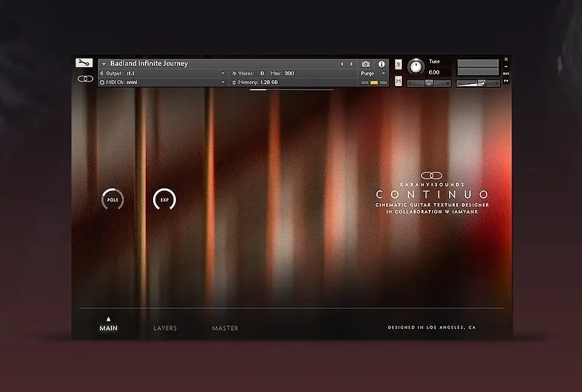
Task: Load next preset with right arrow
Action: 352,64
